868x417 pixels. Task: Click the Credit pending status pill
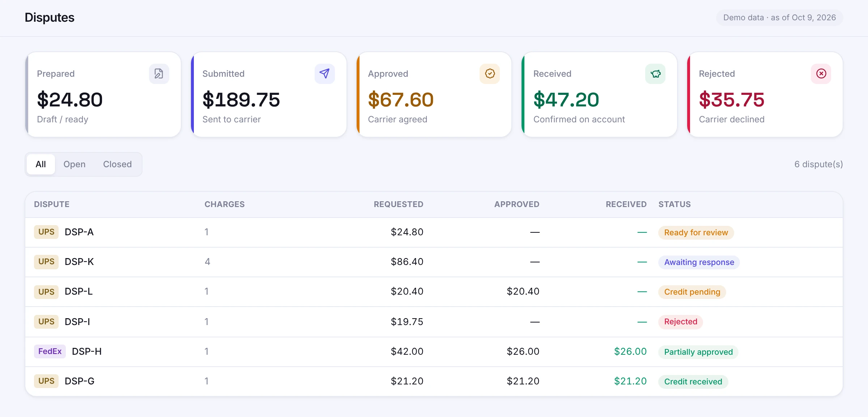pyautogui.click(x=692, y=292)
